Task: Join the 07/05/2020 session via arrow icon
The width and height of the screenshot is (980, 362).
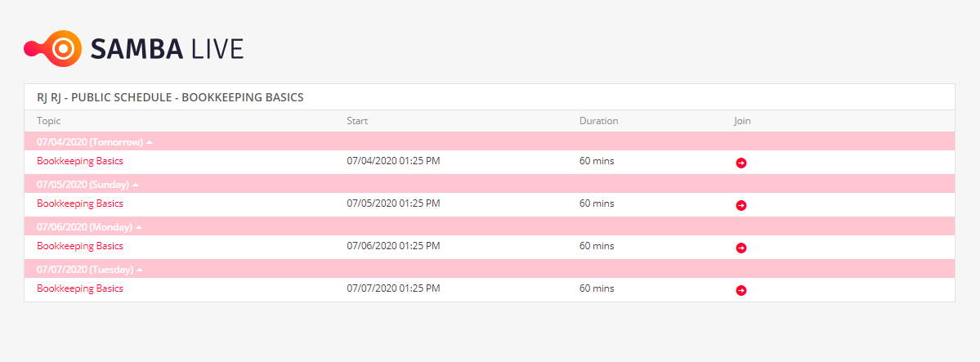Action: pos(741,205)
